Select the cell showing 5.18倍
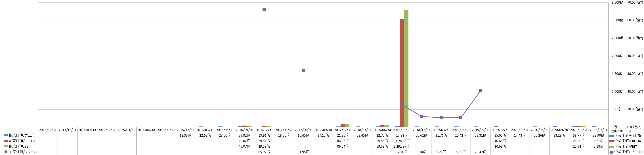The image size is (644, 155). (599, 146)
